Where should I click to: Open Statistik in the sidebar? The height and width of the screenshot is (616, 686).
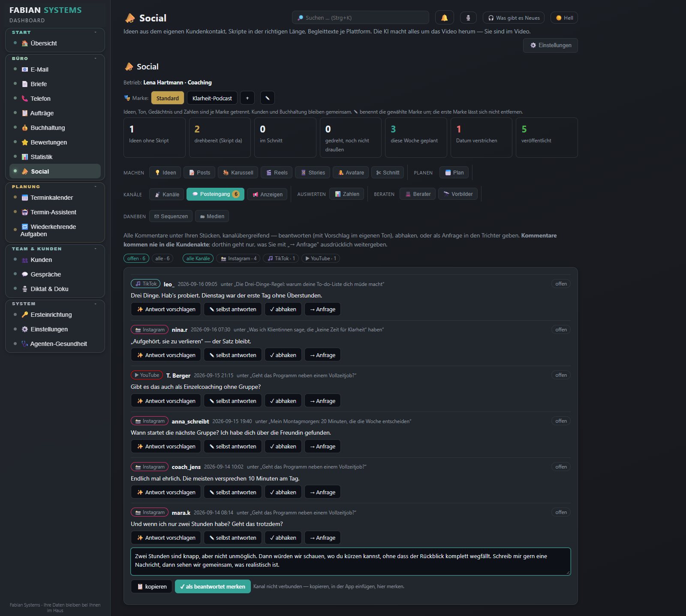pos(55,157)
